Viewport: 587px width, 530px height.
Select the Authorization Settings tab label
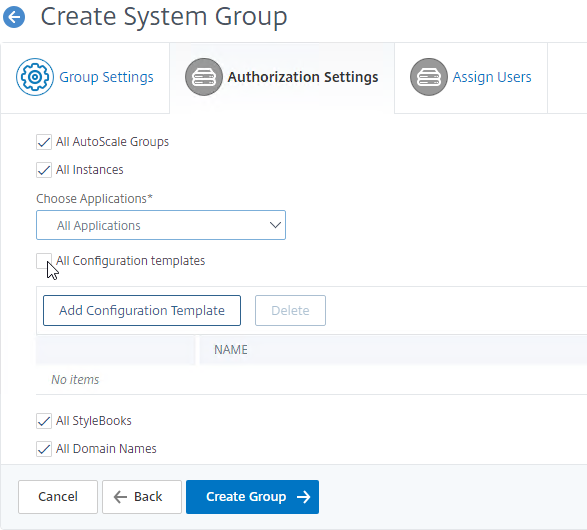click(x=303, y=77)
